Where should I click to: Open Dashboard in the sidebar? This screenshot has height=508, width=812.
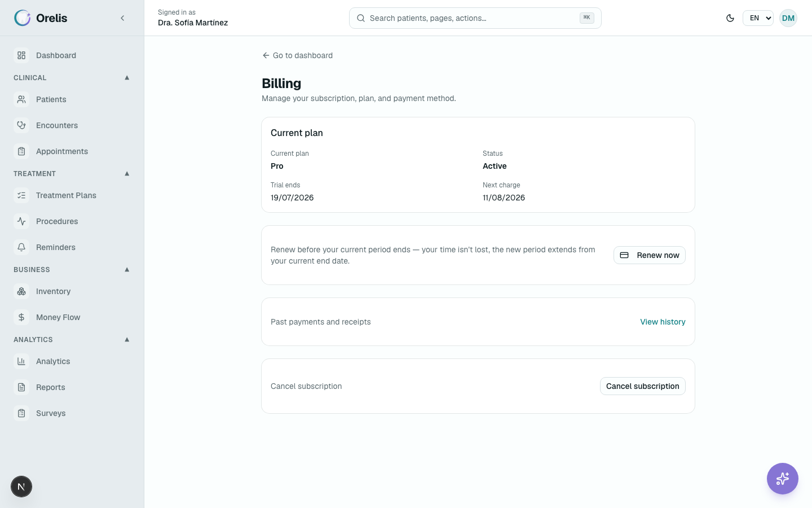72,55
